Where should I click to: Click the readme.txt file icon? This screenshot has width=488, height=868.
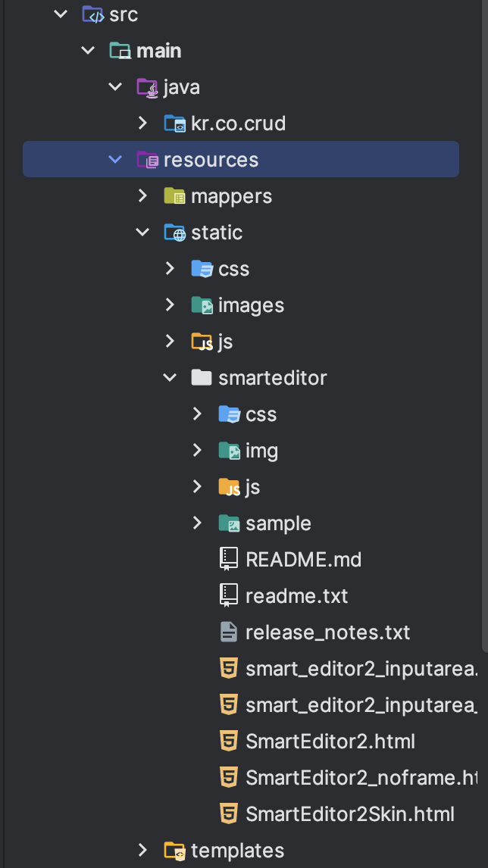pos(229,595)
